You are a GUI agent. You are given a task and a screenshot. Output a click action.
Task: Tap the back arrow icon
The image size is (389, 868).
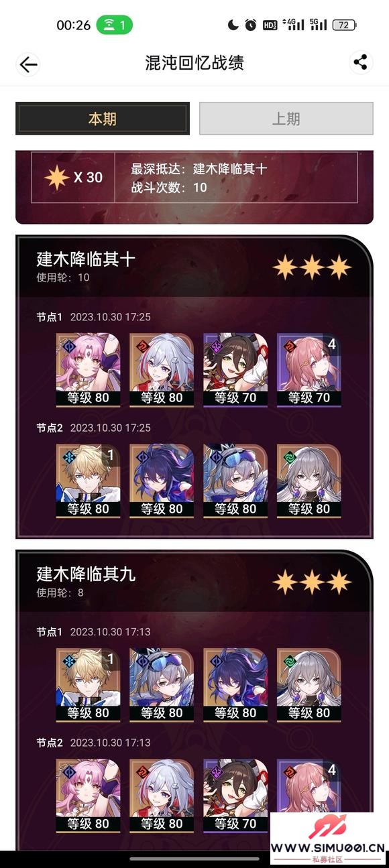click(x=28, y=64)
